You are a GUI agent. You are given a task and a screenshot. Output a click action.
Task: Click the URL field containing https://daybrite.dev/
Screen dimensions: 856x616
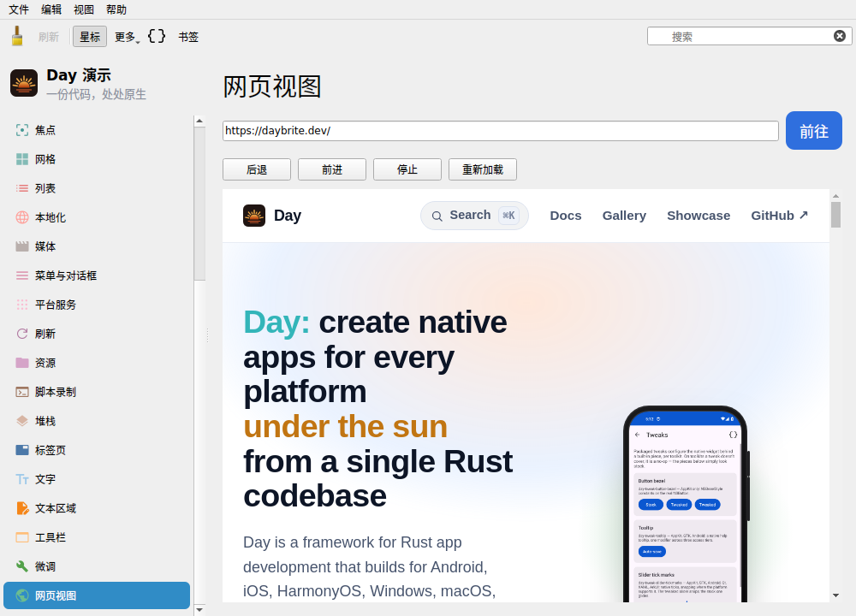[x=501, y=131]
